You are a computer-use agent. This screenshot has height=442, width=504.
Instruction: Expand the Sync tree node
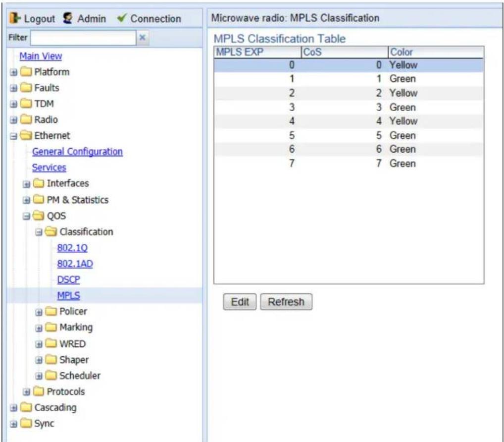[13, 424]
